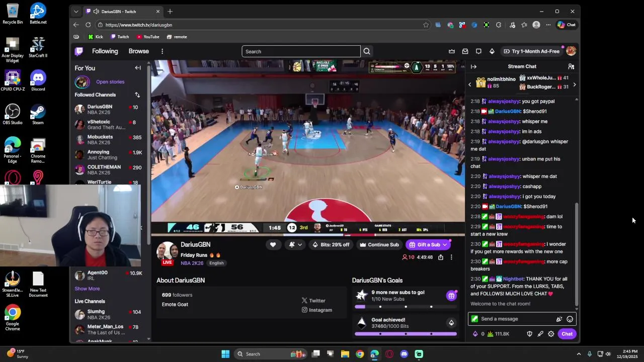Mute the DariusGBN browser tab audio
Screen dimensions: 644x362
coord(96,11)
